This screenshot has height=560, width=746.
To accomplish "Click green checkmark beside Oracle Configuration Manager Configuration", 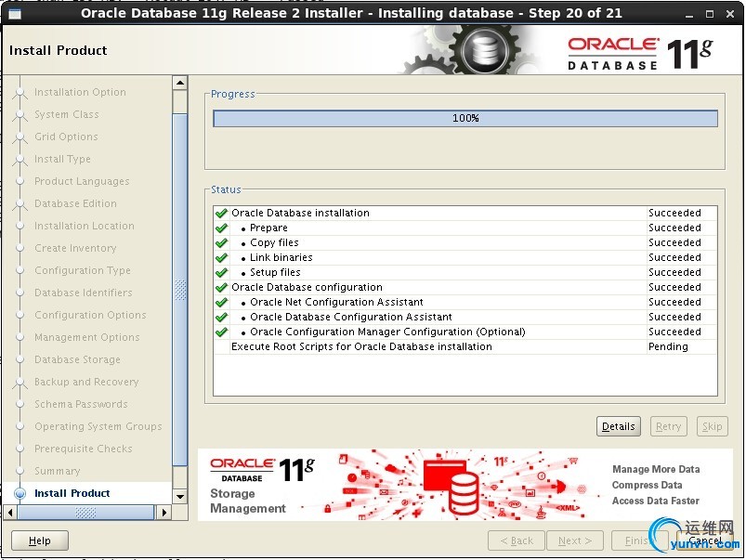I will click(x=221, y=332).
